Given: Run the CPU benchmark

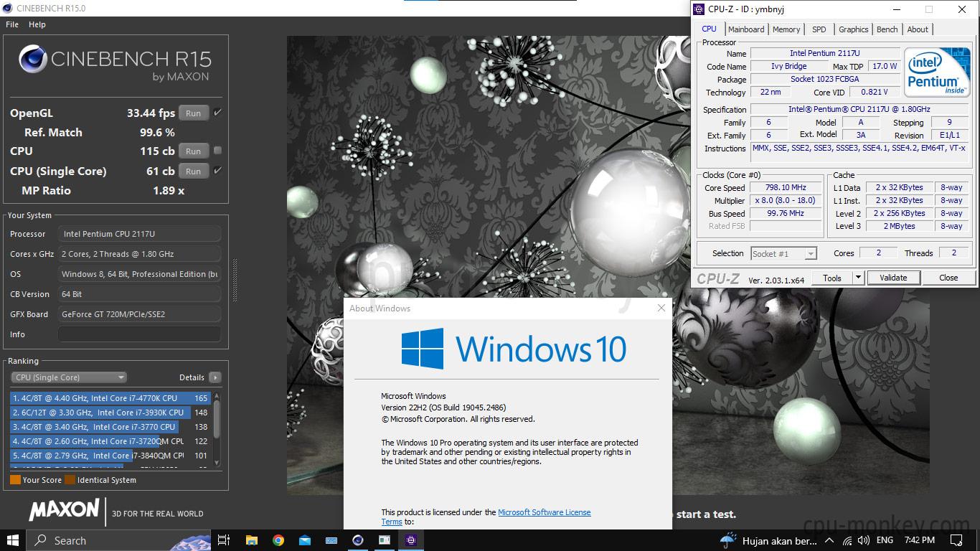Looking at the screenshot, I should (194, 151).
